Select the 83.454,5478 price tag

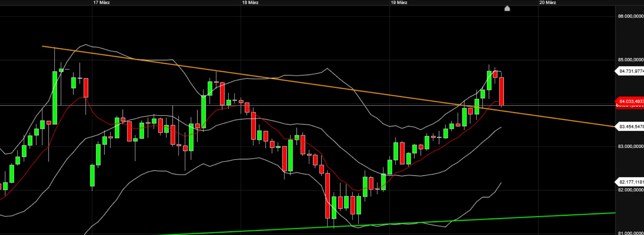[x=630, y=127]
